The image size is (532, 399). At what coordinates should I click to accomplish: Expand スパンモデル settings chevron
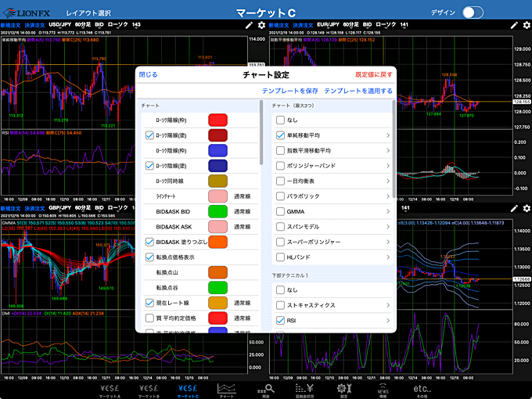388,227
